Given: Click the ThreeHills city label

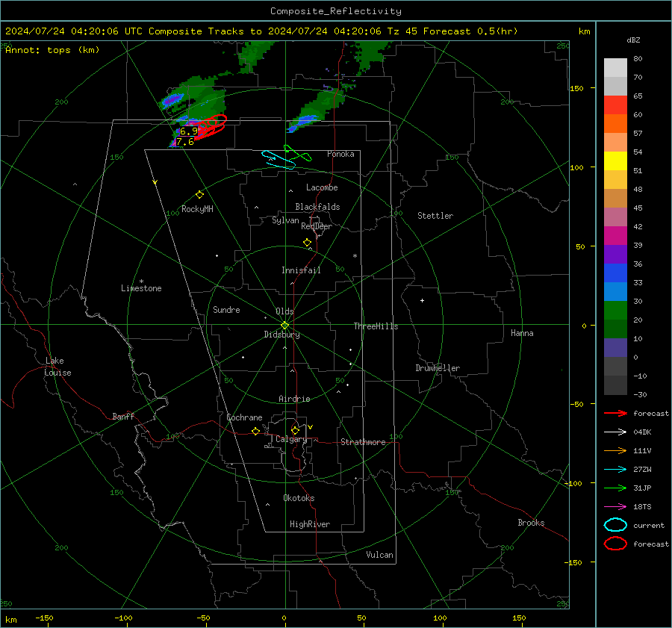Looking at the screenshot, I should pos(376,326).
